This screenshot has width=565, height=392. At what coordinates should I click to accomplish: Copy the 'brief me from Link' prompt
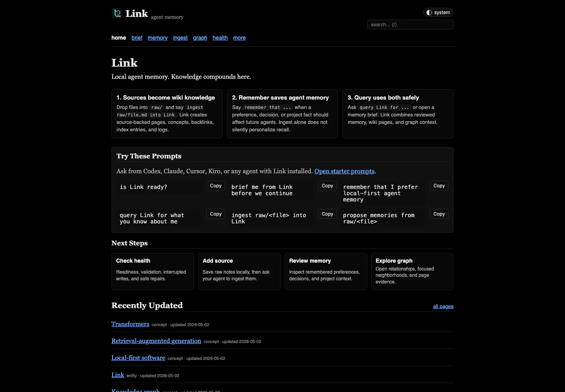(x=327, y=186)
